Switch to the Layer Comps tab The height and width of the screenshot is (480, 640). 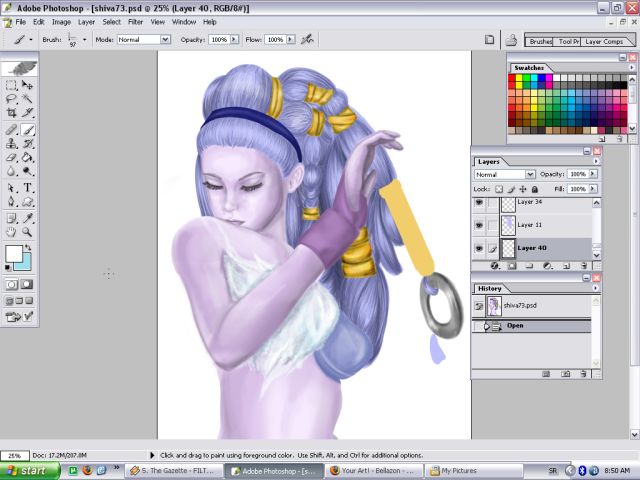(x=604, y=42)
